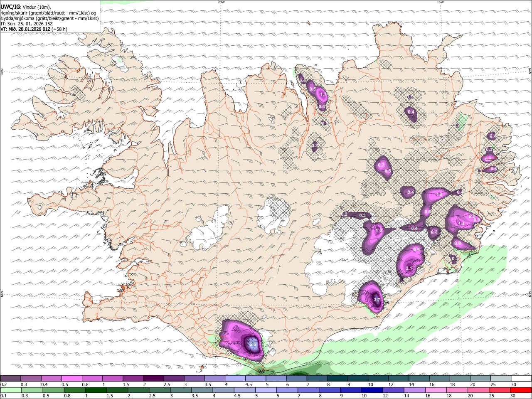
Task: Select upper scale swatch between 0.3 and 0.4
Action: pos(31,379)
